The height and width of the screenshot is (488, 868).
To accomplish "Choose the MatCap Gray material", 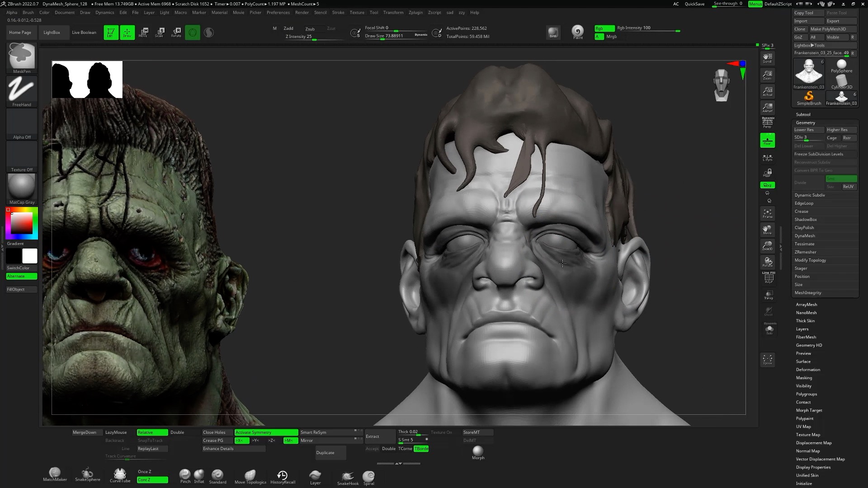I will click(x=21, y=187).
